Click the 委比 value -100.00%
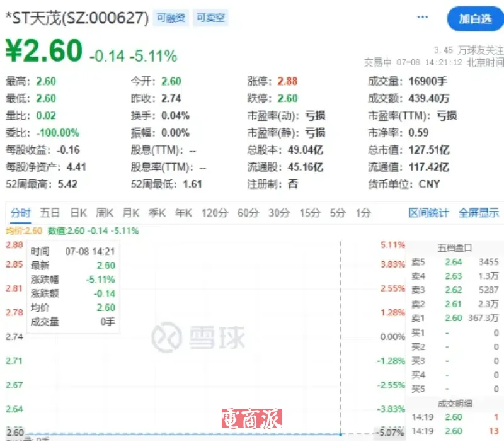 (x=57, y=133)
